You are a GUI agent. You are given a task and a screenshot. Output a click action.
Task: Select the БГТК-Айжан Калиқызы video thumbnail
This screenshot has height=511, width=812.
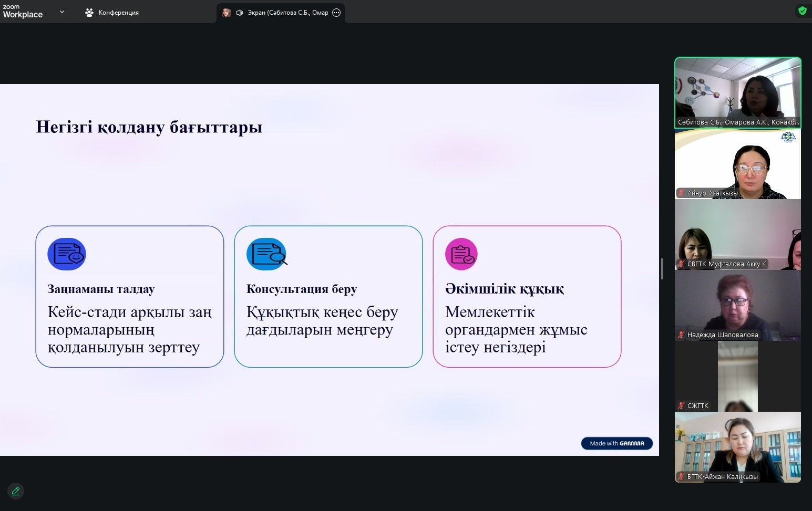pos(737,446)
